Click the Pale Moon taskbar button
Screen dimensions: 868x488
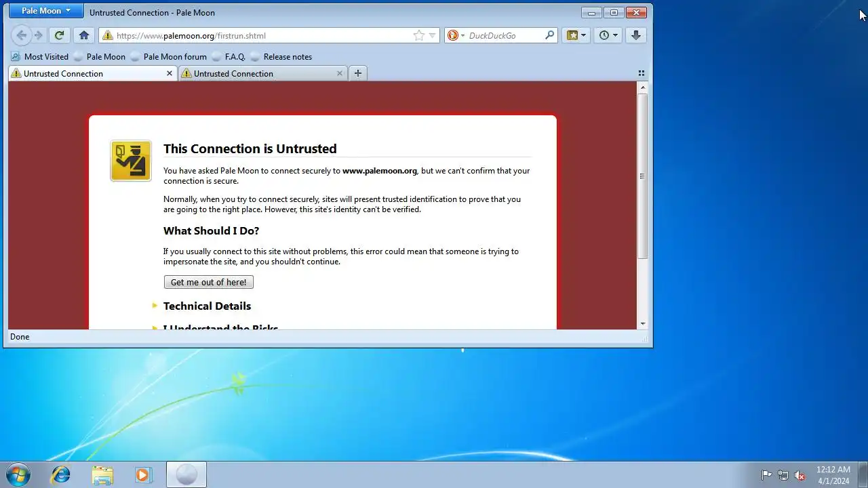[186, 474]
